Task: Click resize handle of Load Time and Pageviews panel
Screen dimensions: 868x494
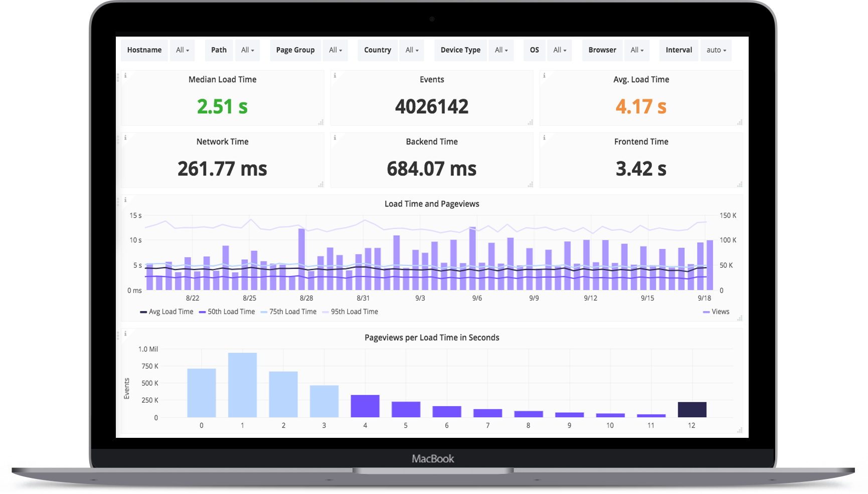Action: pyautogui.click(x=740, y=318)
